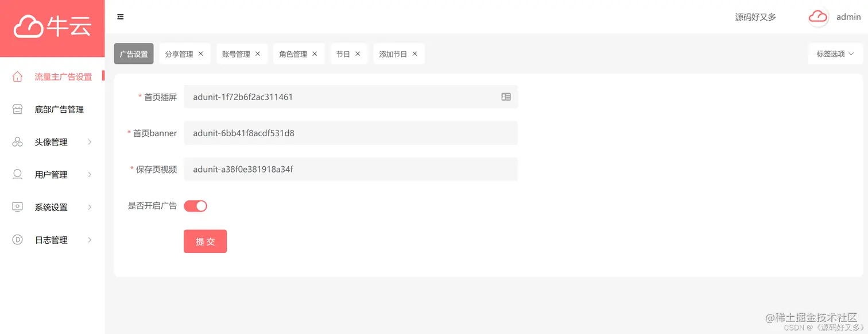Viewport: 868px width, 334px height.
Task: Open 用户管理 menu item
Action: [x=52, y=174]
